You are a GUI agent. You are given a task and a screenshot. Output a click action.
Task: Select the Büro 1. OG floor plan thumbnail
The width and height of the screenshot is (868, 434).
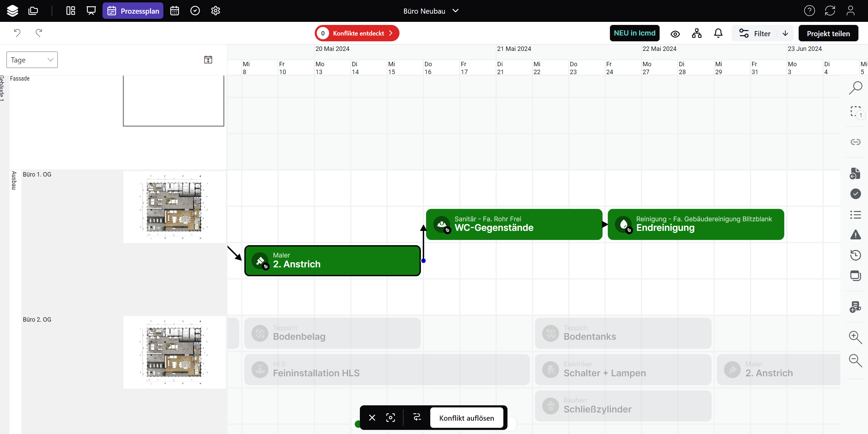coord(174,207)
